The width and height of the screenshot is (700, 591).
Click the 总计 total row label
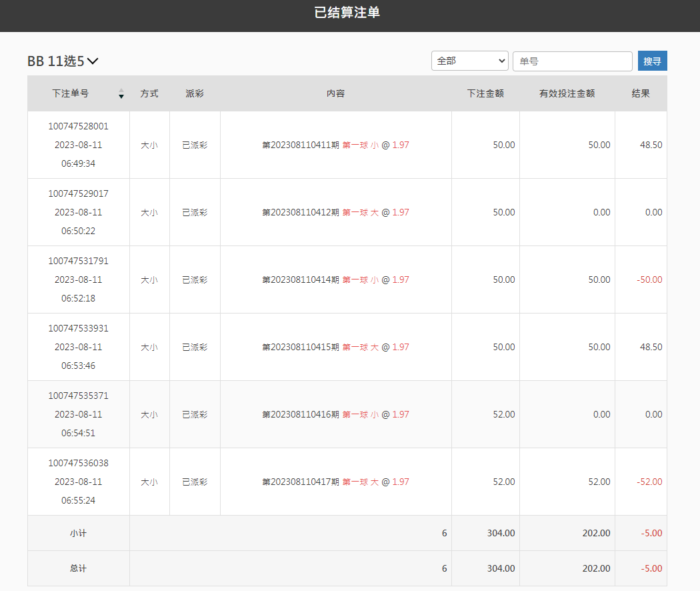tap(78, 568)
